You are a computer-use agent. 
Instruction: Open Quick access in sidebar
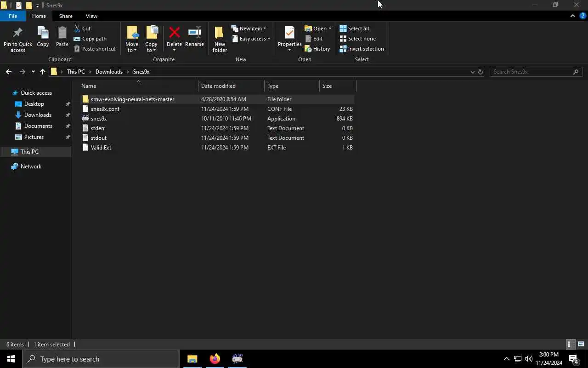36,93
